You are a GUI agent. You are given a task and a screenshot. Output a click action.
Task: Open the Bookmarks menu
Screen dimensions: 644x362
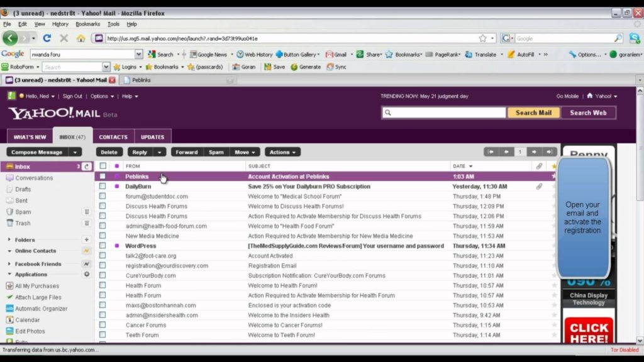tap(87, 25)
